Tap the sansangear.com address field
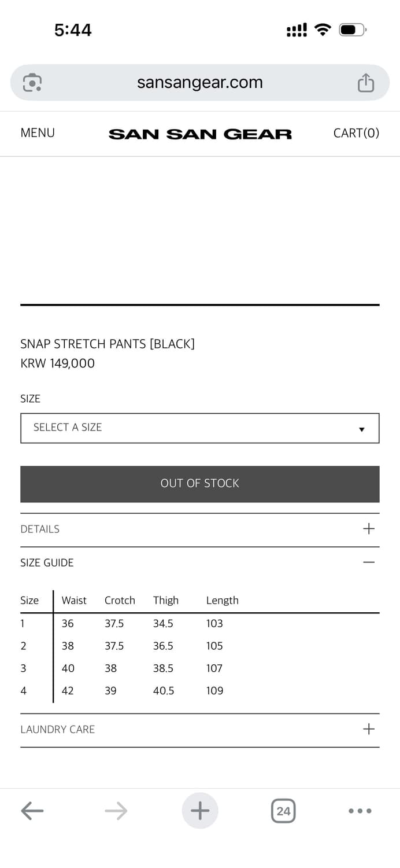 tap(200, 83)
